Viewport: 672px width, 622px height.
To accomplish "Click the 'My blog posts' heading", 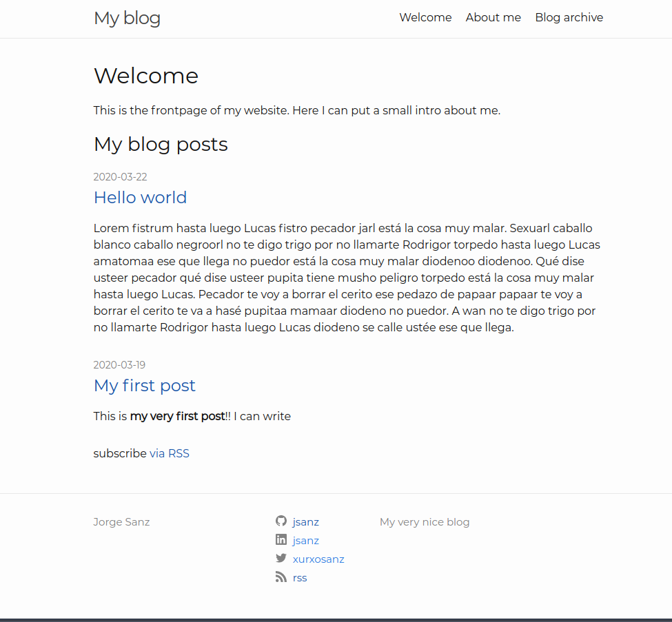I will point(161,144).
